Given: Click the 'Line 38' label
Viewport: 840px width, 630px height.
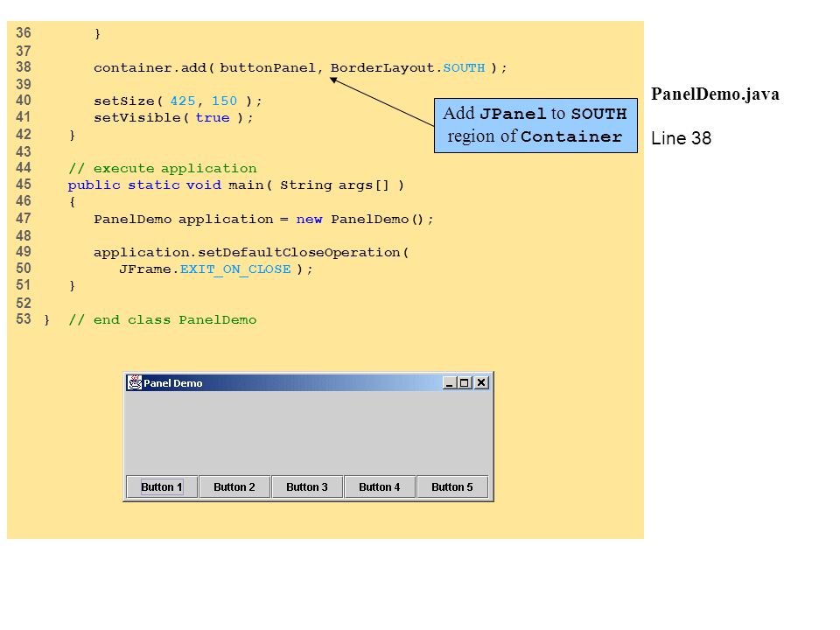Looking at the screenshot, I should point(681,138).
